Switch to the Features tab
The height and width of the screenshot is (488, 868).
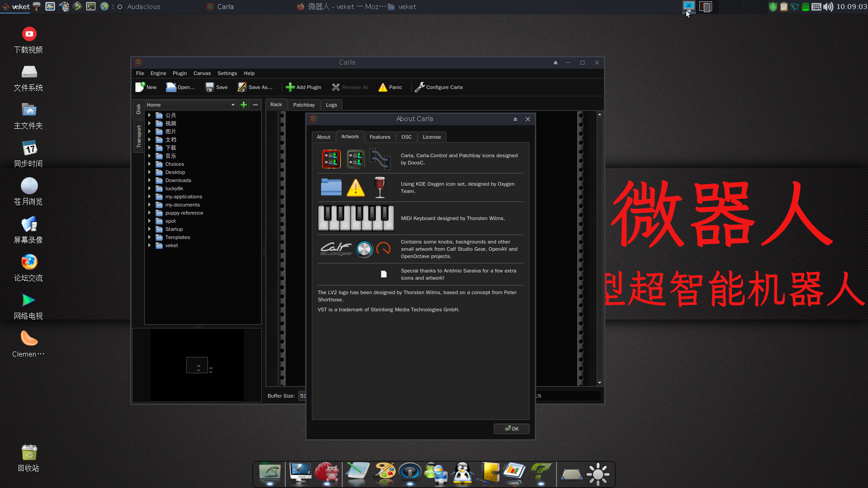pyautogui.click(x=380, y=136)
